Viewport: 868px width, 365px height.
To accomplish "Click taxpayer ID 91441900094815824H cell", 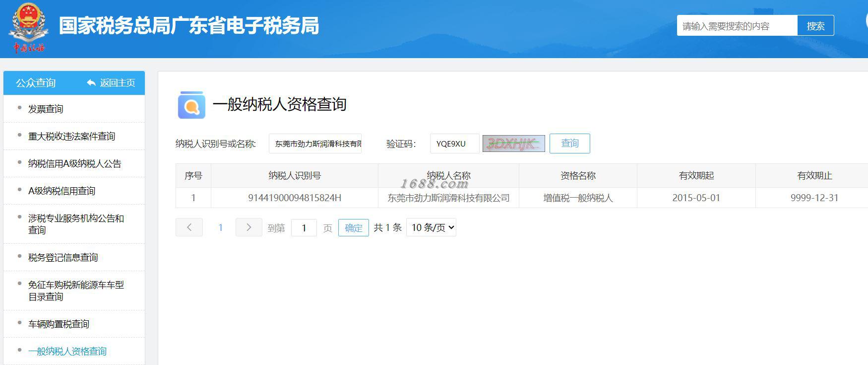I will click(x=295, y=198).
